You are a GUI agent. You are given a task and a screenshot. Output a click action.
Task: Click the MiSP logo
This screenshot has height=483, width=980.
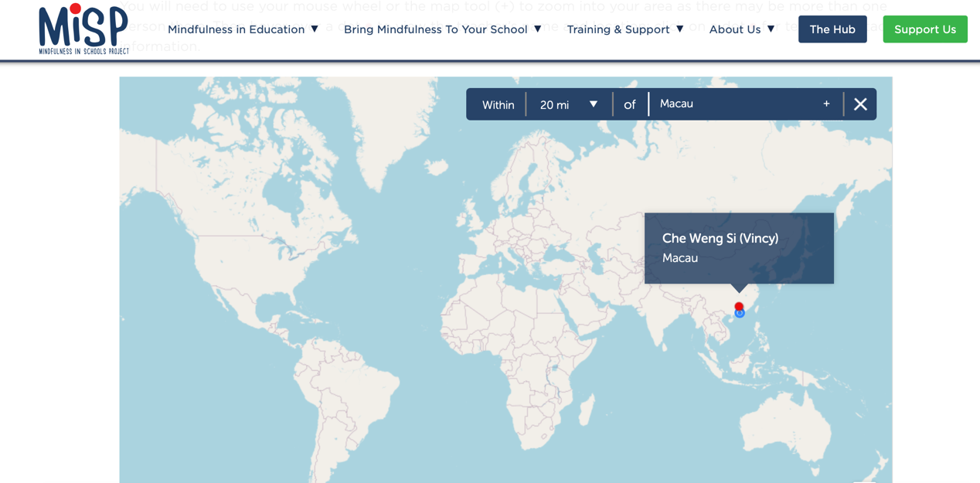click(83, 29)
